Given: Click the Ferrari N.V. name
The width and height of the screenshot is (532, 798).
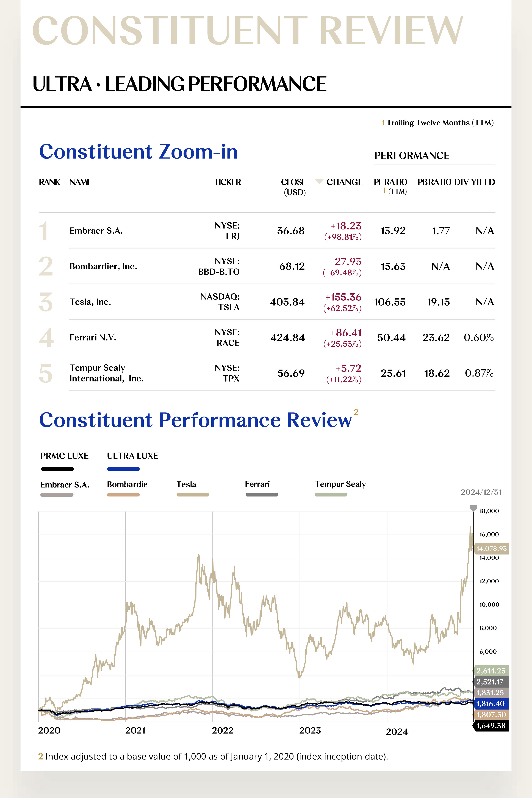Looking at the screenshot, I should tap(93, 338).
